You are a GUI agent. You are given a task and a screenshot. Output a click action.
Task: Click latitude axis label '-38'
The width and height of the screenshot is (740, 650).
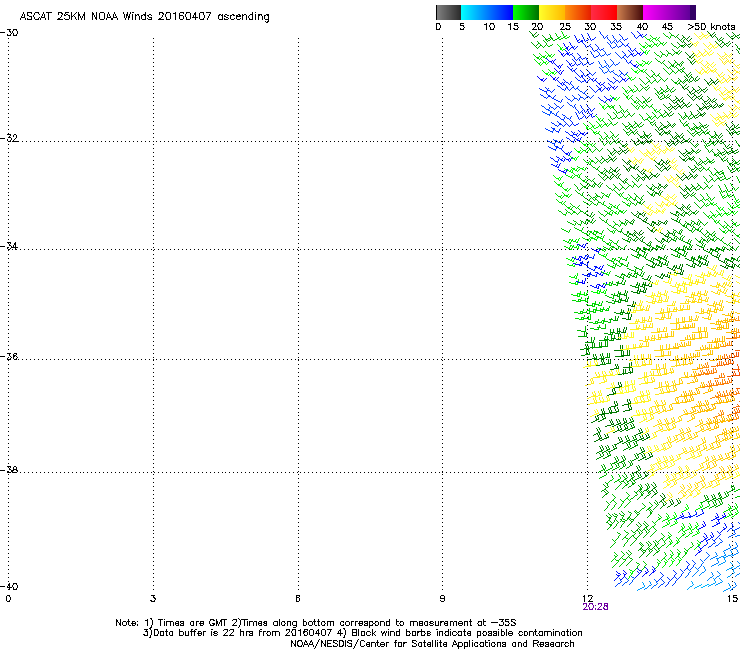click(9, 470)
